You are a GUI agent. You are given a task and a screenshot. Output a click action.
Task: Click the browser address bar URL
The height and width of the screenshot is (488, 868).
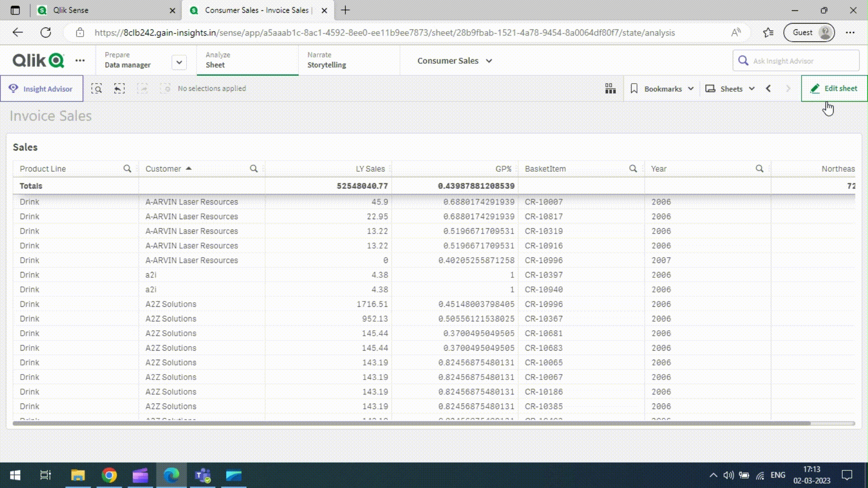[x=384, y=33]
